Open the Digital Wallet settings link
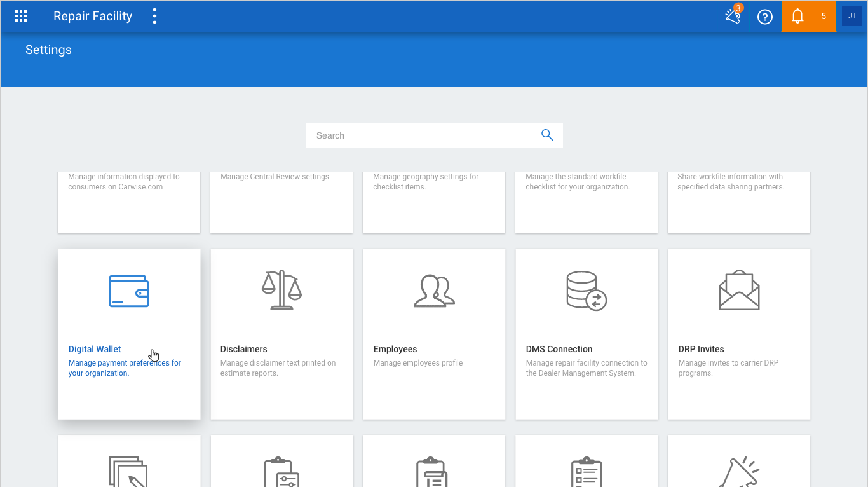The image size is (868, 487). pyautogui.click(x=94, y=349)
